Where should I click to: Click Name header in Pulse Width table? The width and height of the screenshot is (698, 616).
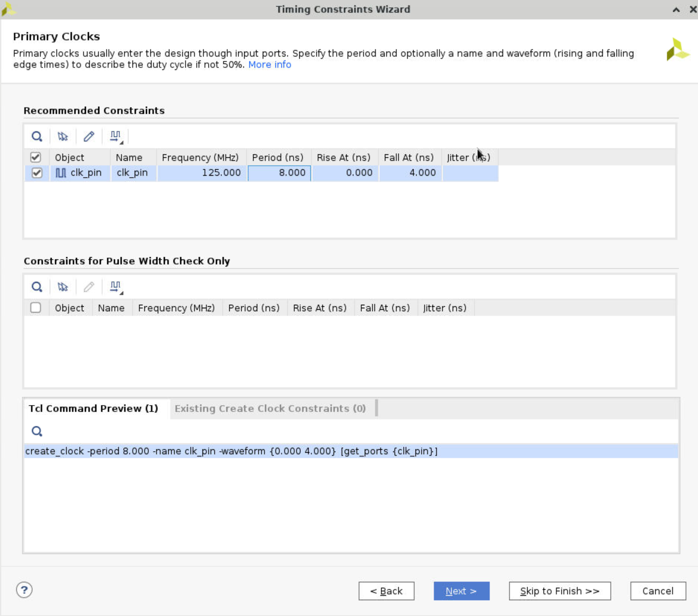[112, 308]
